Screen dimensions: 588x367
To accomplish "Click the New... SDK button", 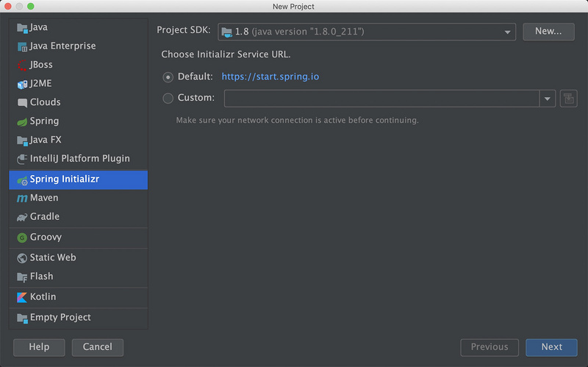I will (548, 32).
